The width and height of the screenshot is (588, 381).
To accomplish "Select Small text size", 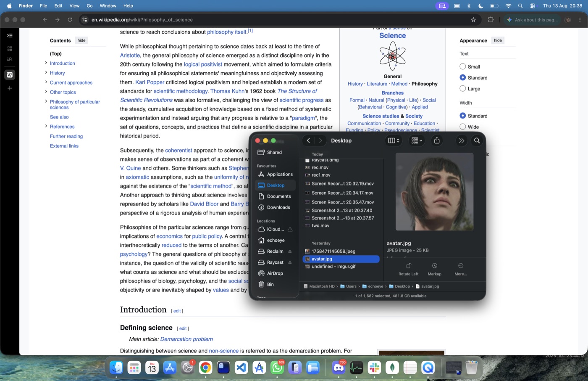I will (x=463, y=66).
